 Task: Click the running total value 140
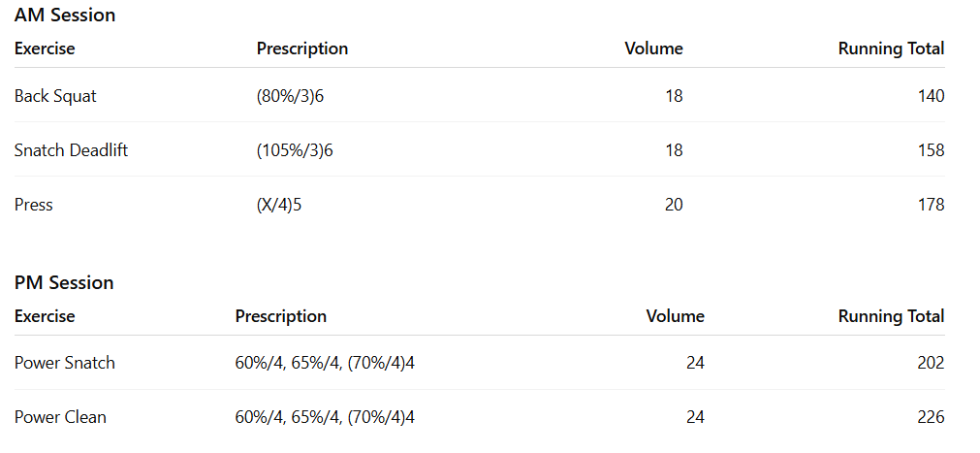[931, 96]
